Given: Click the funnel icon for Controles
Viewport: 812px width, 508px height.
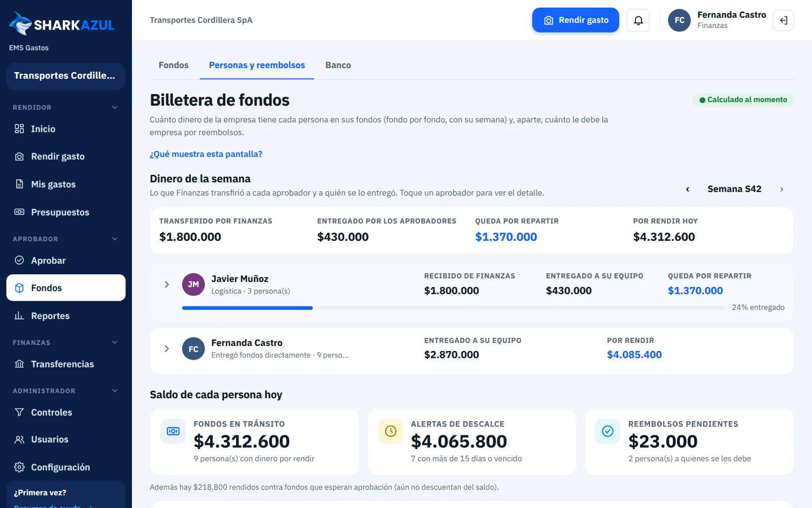Looking at the screenshot, I should click(x=19, y=412).
